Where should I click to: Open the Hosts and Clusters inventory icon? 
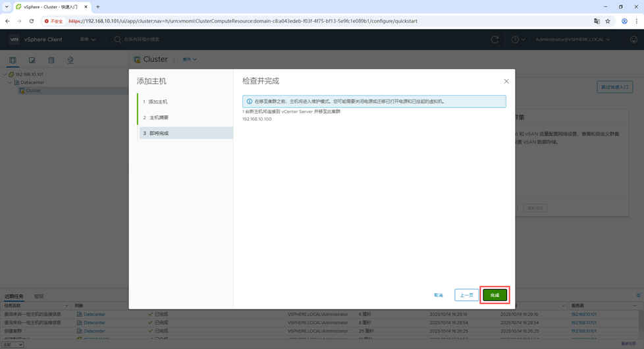[x=13, y=60]
